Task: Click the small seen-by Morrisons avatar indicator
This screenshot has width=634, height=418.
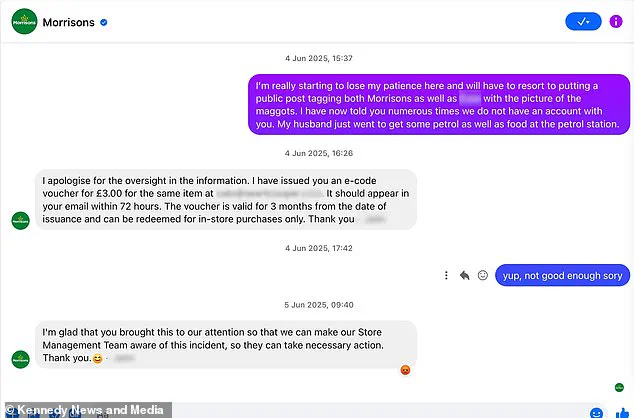Action: [619, 388]
